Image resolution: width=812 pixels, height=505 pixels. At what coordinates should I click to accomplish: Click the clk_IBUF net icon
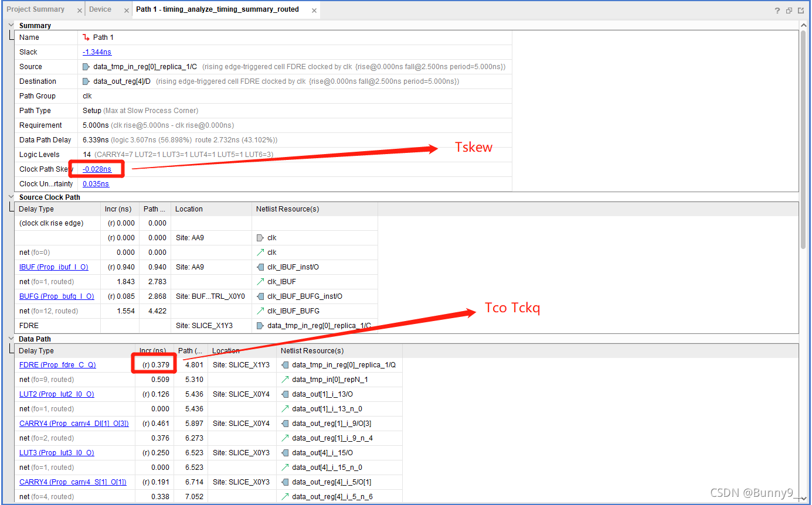click(260, 282)
